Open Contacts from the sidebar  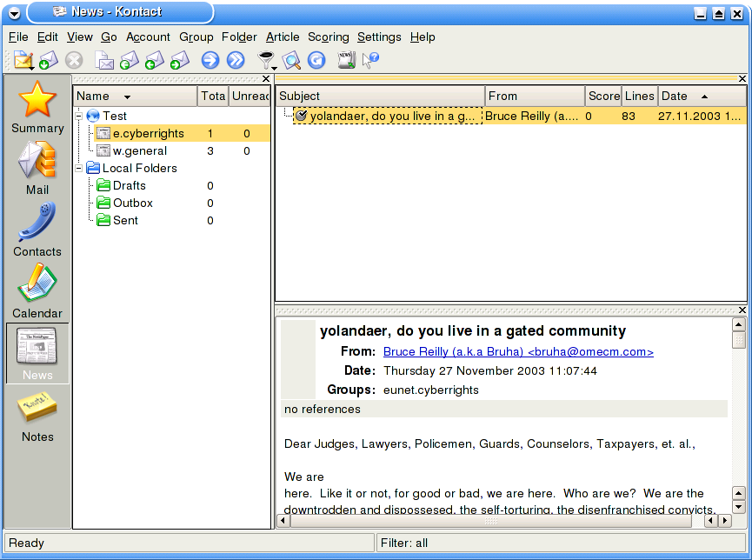point(37,230)
